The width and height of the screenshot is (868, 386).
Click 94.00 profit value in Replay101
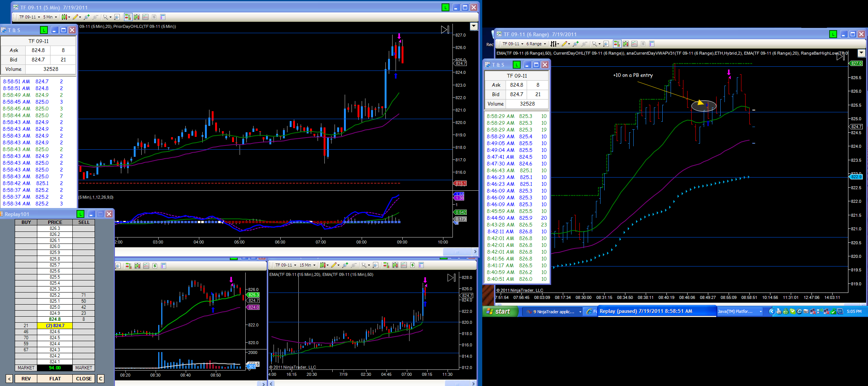55,368
